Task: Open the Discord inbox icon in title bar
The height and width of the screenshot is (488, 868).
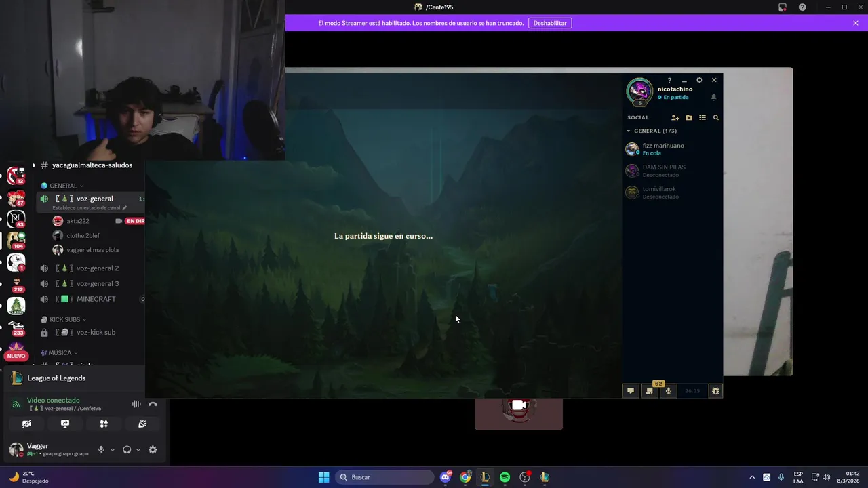Action: [783, 7]
